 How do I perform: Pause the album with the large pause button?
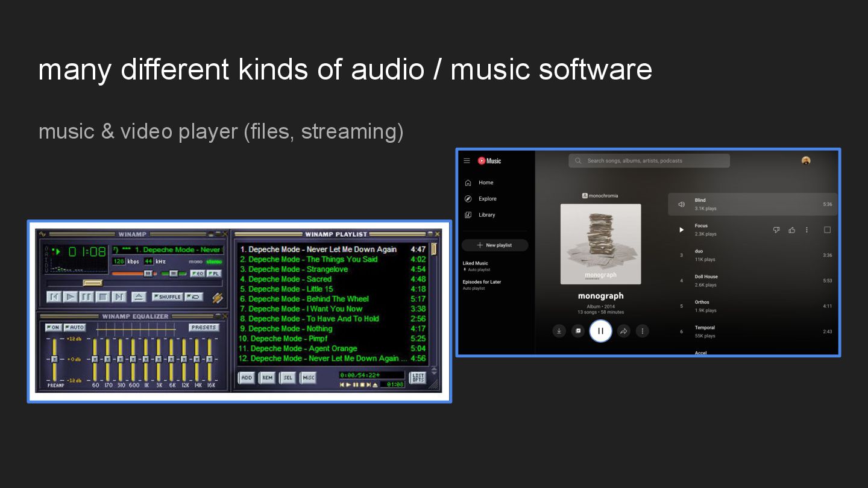coord(600,331)
